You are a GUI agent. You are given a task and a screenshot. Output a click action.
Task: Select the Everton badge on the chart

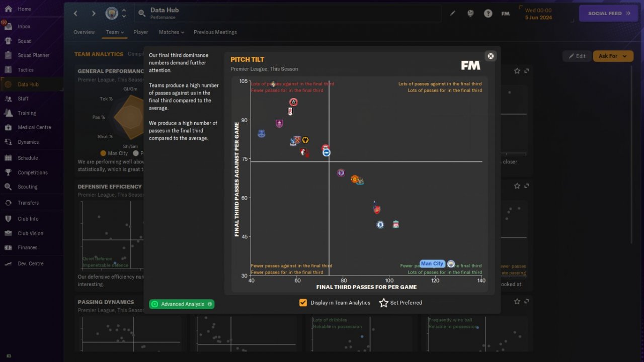click(261, 134)
